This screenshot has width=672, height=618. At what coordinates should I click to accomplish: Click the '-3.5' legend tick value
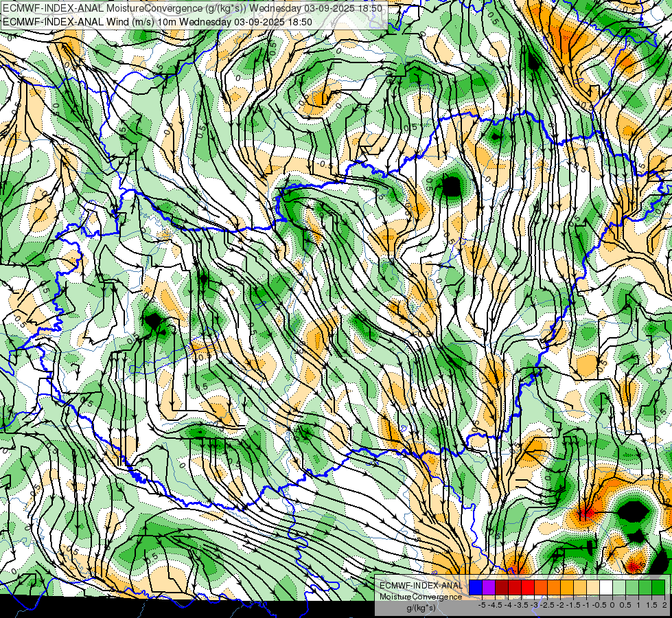point(522,605)
